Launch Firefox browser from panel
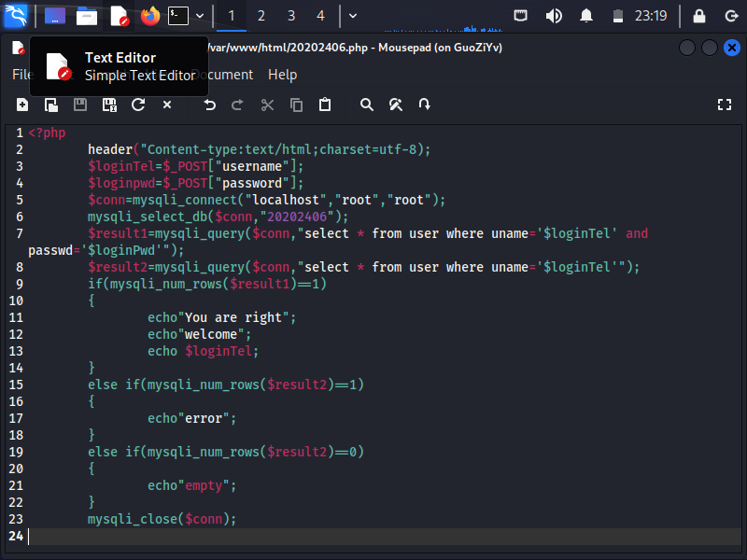 coord(150,16)
